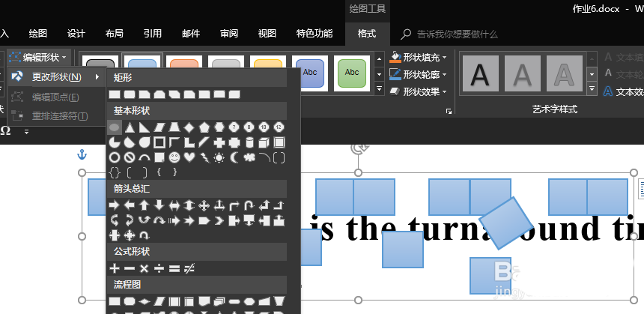Viewport: 644px width, 314px height.
Task: Choose the chevron arrow shape
Action: (x=219, y=221)
